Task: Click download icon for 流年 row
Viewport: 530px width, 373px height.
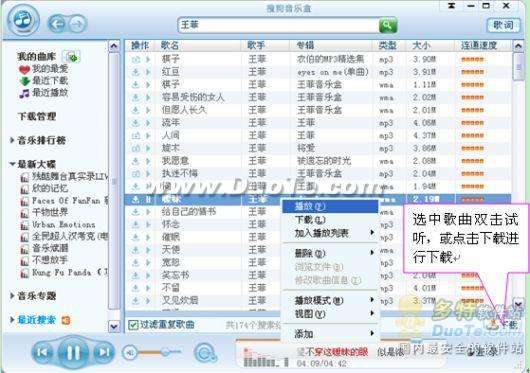Action: coord(136,123)
